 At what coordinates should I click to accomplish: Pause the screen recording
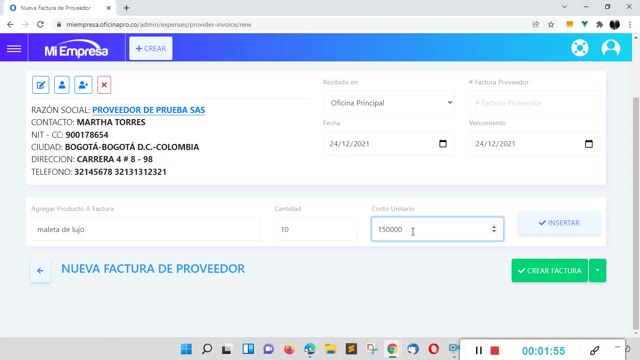(479, 350)
